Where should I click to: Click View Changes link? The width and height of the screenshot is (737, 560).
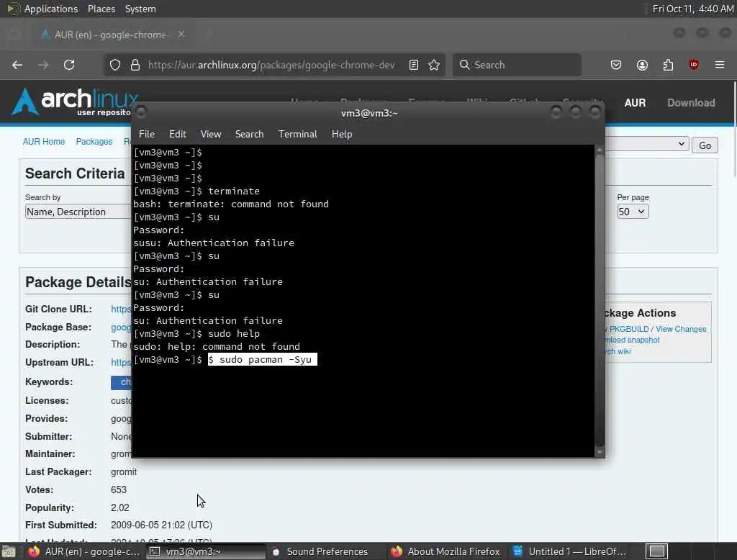(681, 329)
